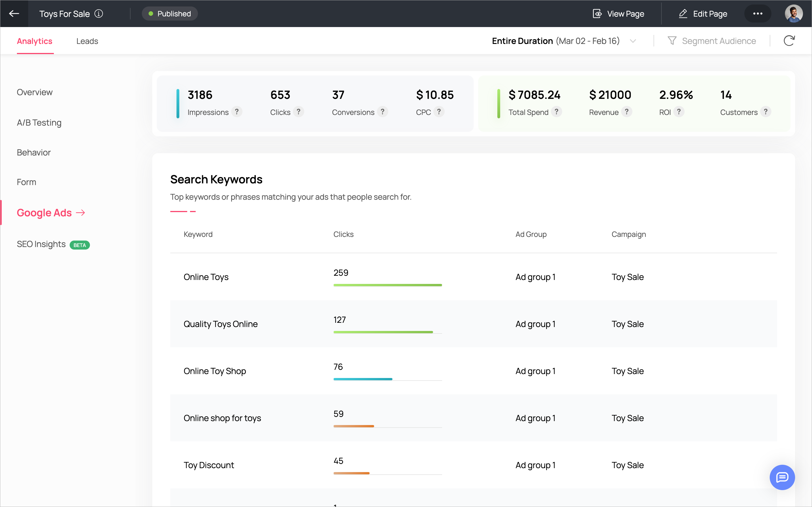Select the Quality Toys Online keyword row
This screenshot has width=812, height=507.
[220, 324]
